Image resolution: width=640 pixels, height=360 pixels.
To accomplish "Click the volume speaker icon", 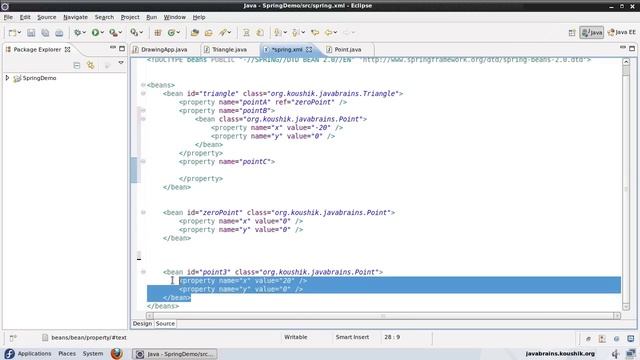I will coord(616,354).
